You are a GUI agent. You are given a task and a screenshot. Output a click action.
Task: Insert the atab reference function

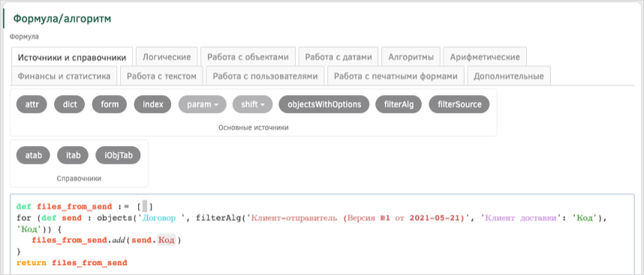click(33, 155)
